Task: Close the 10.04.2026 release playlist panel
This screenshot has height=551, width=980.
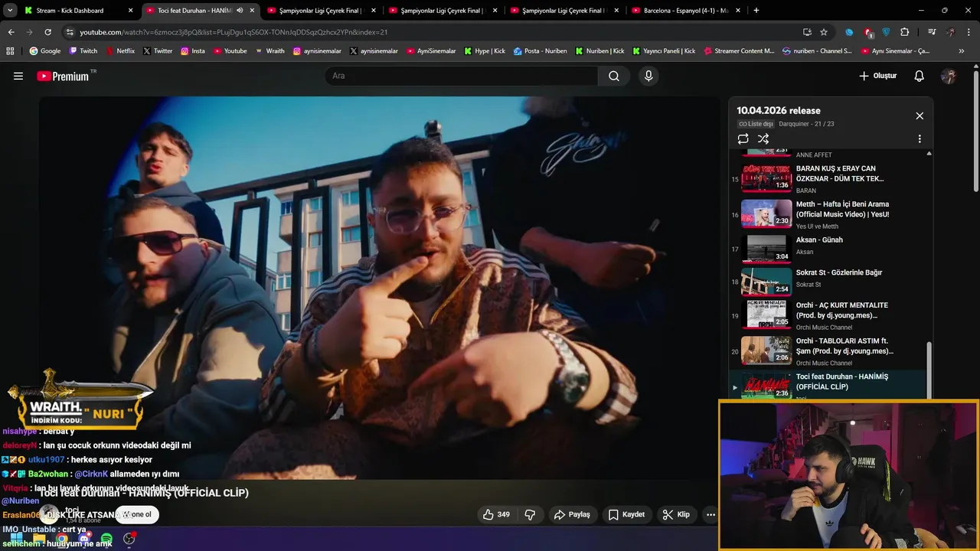Action: point(920,116)
